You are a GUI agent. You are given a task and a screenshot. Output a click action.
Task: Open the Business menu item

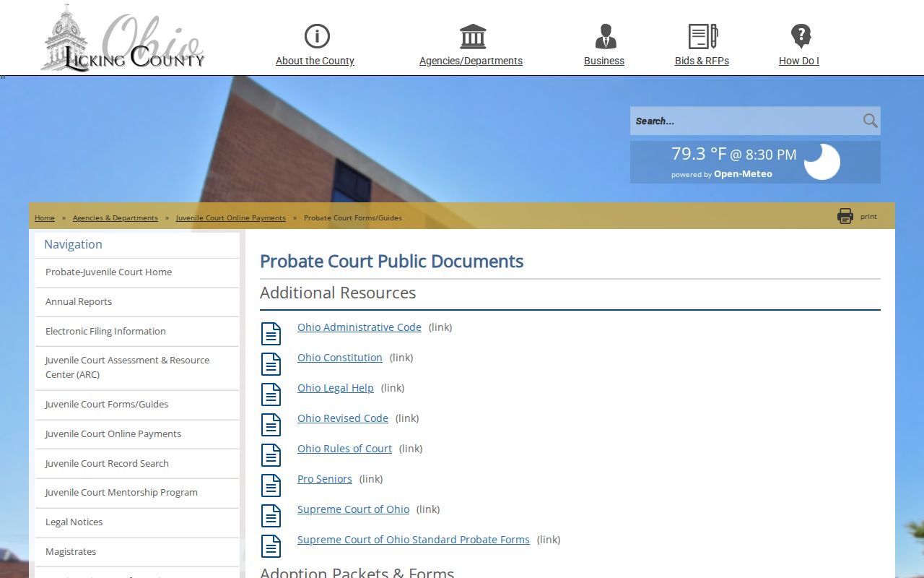click(604, 61)
